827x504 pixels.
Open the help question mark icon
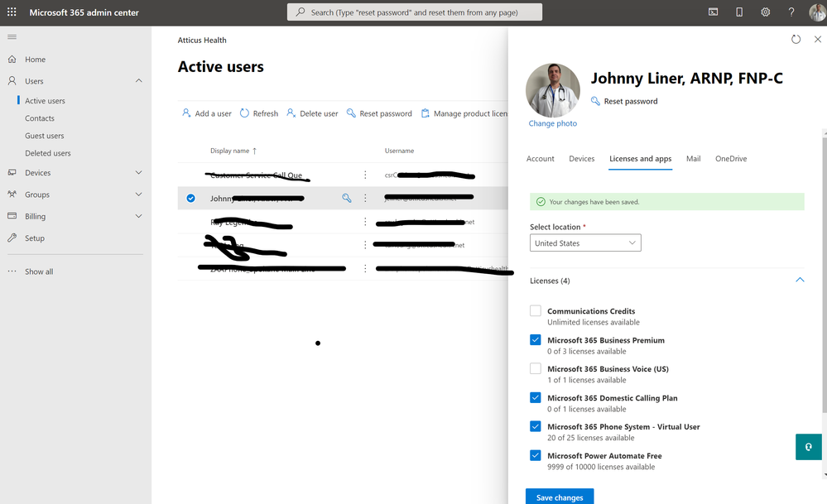pyautogui.click(x=791, y=12)
